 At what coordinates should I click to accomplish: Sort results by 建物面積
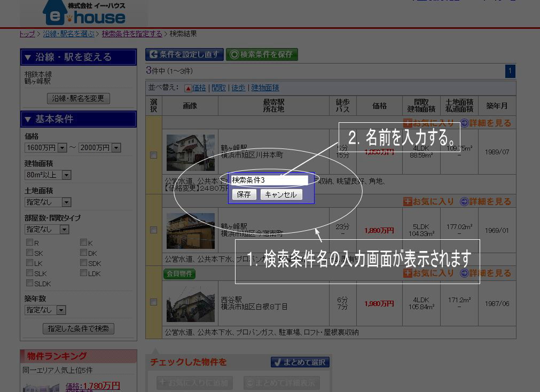[x=265, y=88]
